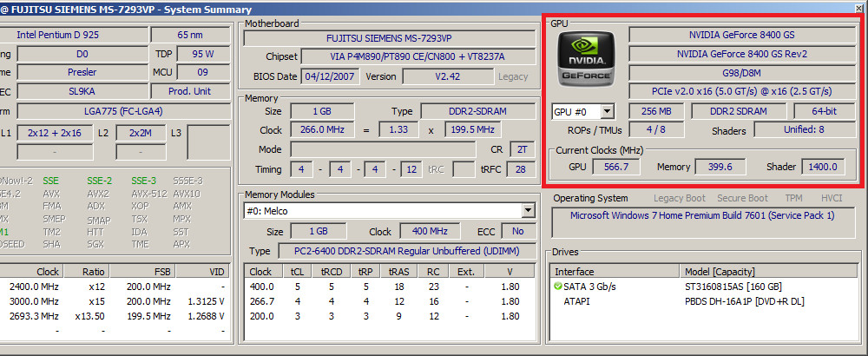Expand the #0: Melco memory module dropdown

pos(527,210)
